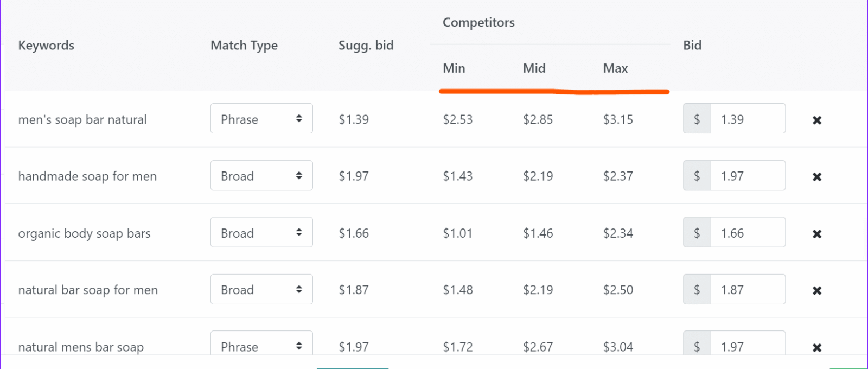Edit the 1.39 bid input field
Image resolution: width=868 pixels, height=369 pixels.
coord(748,118)
